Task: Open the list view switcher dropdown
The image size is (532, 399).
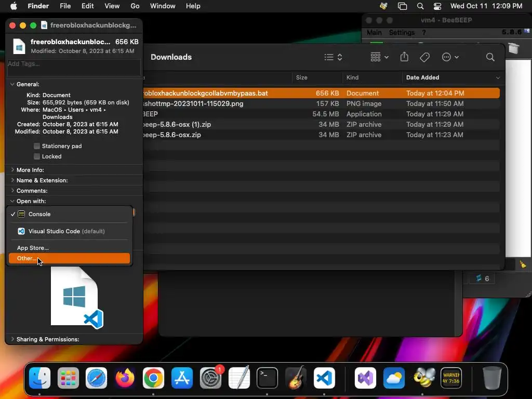Action: click(x=333, y=57)
